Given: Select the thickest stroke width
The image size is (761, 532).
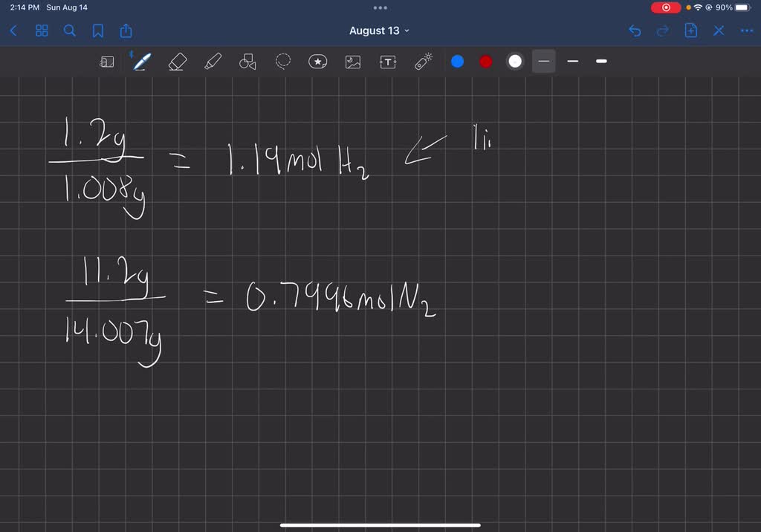Looking at the screenshot, I should [600, 62].
